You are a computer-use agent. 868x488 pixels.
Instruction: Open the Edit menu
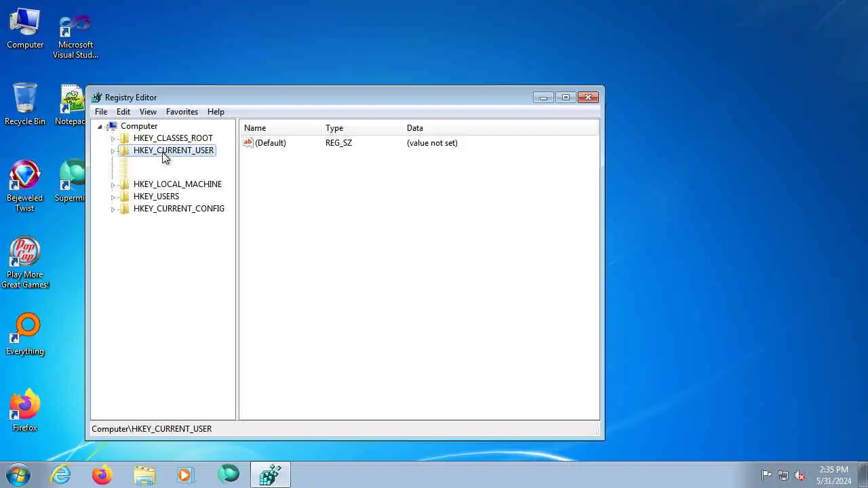tap(123, 112)
